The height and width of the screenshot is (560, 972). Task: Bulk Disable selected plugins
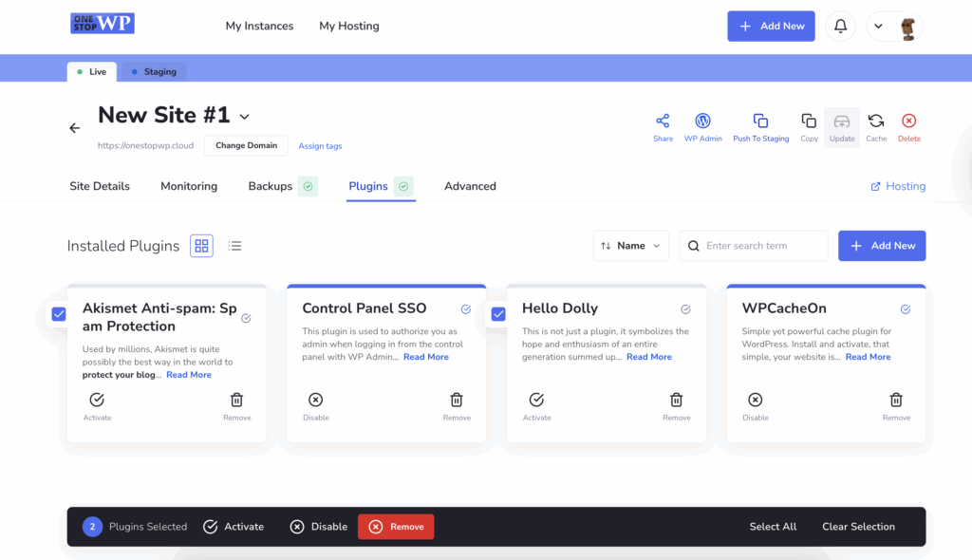point(319,527)
